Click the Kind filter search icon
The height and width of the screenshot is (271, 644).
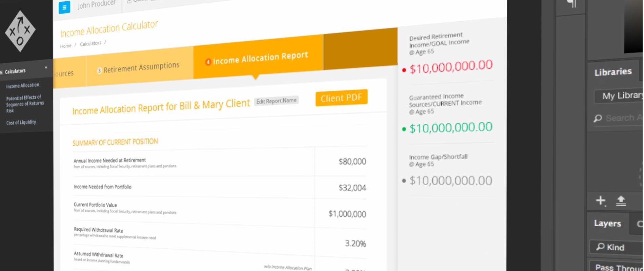point(600,247)
